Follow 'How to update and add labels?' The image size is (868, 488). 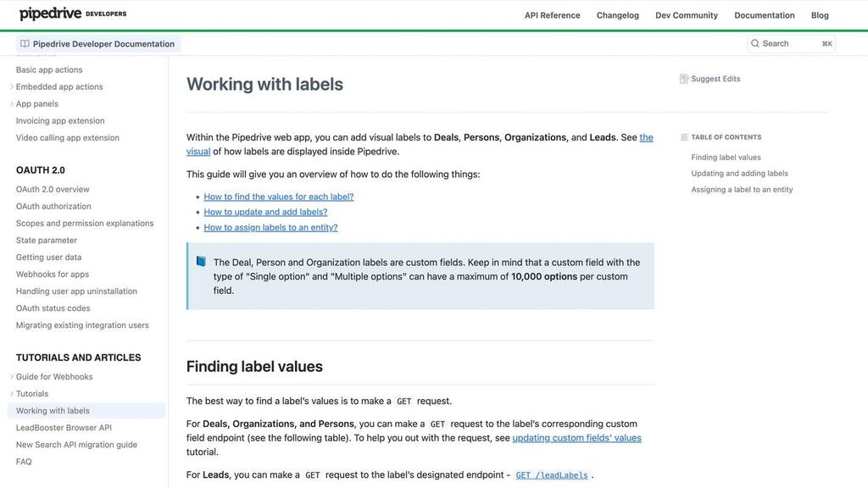[x=265, y=212]
